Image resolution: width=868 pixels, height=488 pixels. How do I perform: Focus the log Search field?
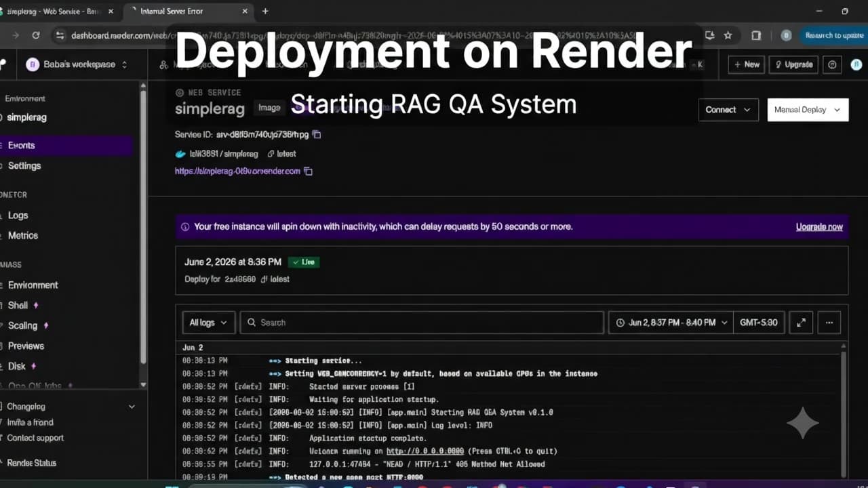pos(422,323)
